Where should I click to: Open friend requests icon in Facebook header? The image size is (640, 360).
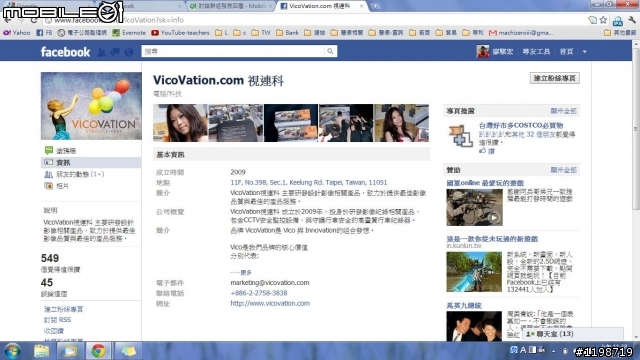(102, 52)
